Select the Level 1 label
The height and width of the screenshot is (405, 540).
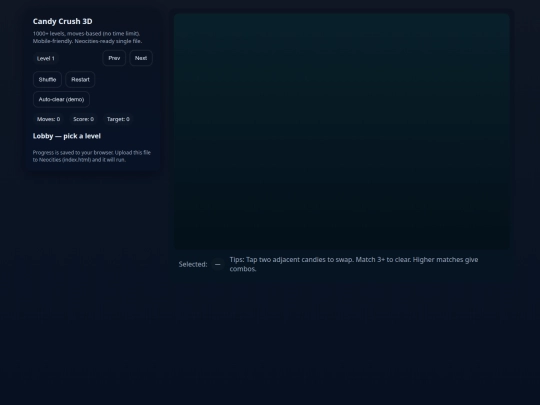point(46,59)
